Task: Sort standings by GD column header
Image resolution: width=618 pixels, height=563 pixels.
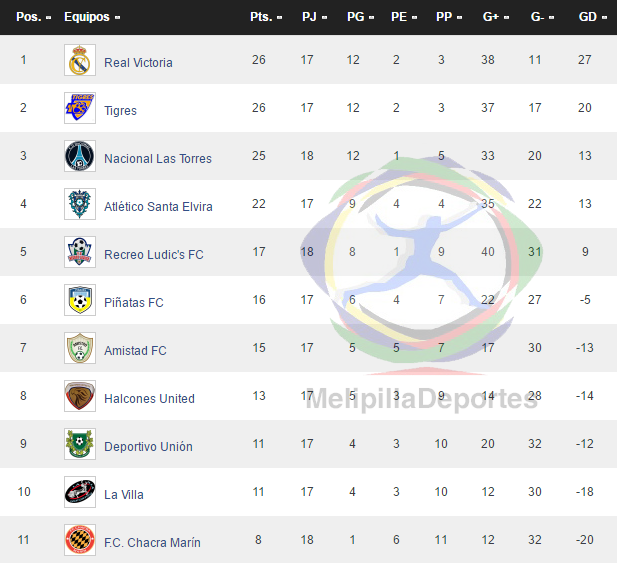Action: pos(592,17)
